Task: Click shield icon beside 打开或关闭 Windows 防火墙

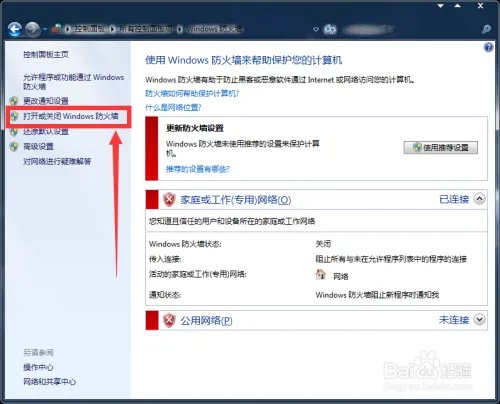Action: (14, 116)
